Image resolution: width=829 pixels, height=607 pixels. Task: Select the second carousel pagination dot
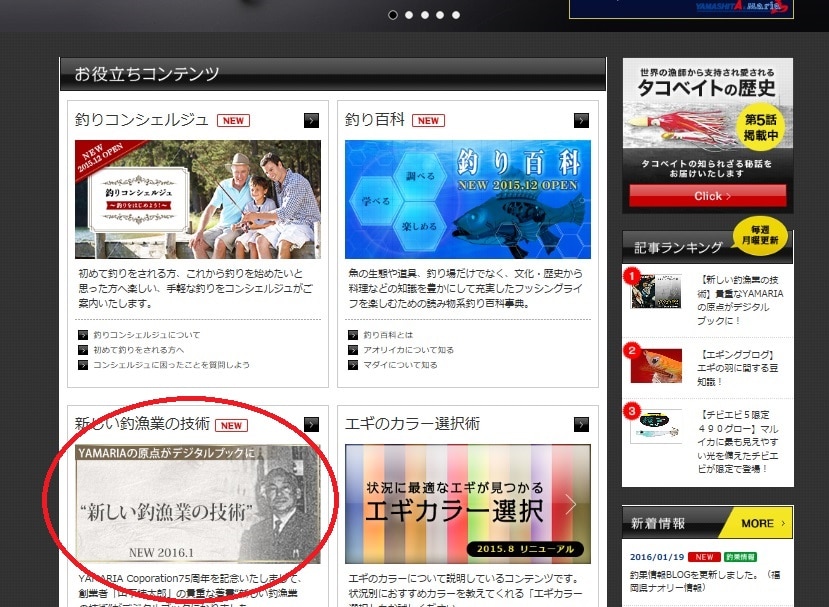(409, 15)
